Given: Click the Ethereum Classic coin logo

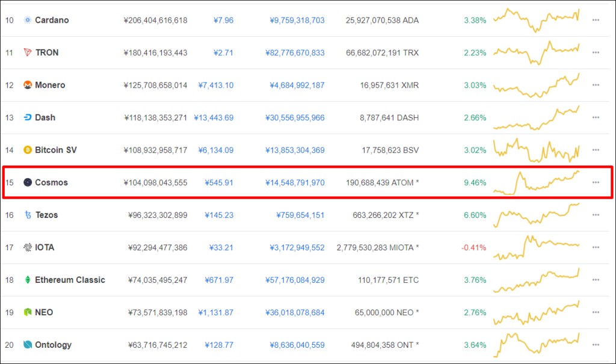Looking at the screenshot, I should 28,280.
